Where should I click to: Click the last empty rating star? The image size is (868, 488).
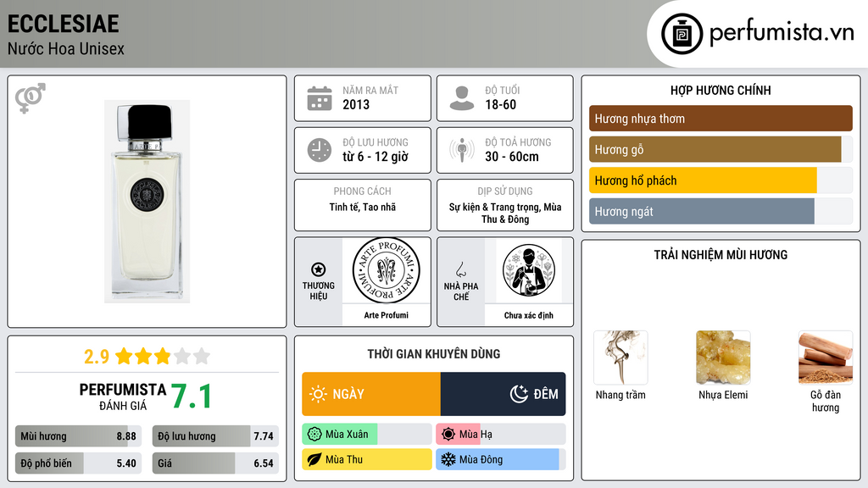click(x=202, y=356)
